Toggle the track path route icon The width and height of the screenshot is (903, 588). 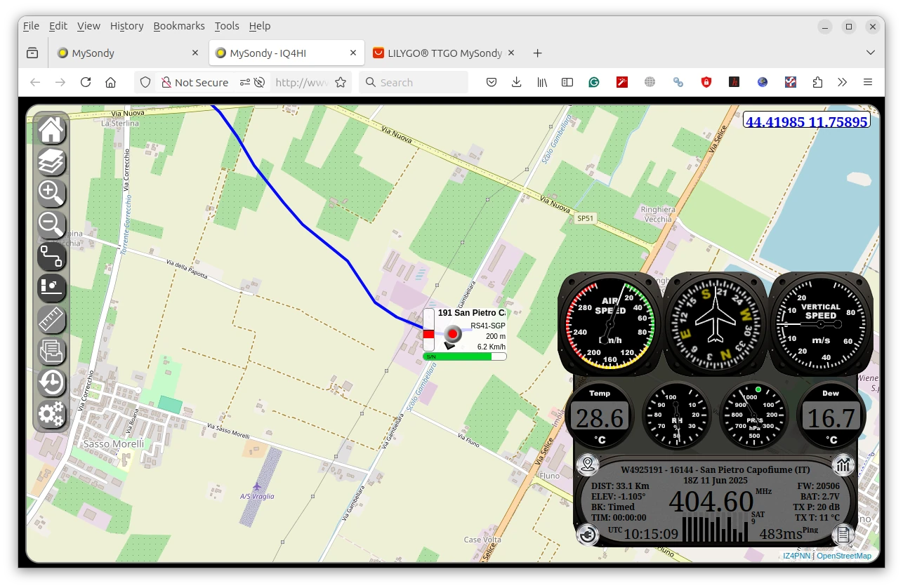coord(51,256)
